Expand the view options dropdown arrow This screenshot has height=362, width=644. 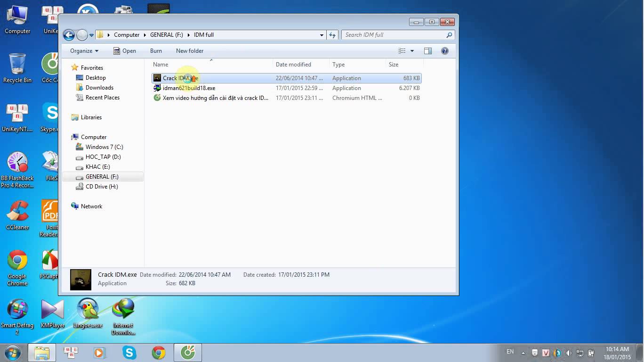pos(412,51)
